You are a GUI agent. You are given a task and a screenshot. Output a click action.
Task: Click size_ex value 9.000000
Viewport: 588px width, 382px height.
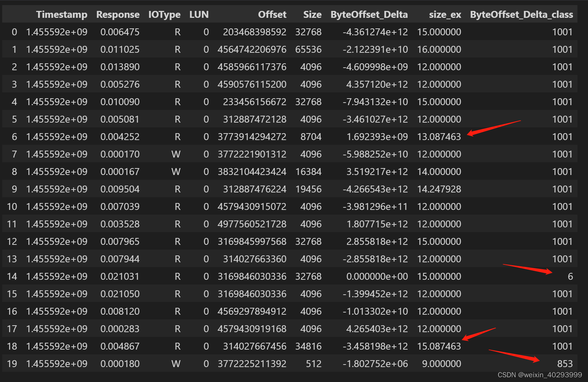pyautogui.click(x=441, y=364)
